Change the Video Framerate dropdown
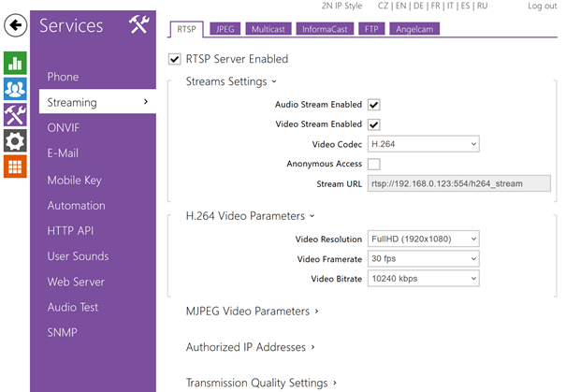Viewport: 566px width, 392px height. [423, 258]
